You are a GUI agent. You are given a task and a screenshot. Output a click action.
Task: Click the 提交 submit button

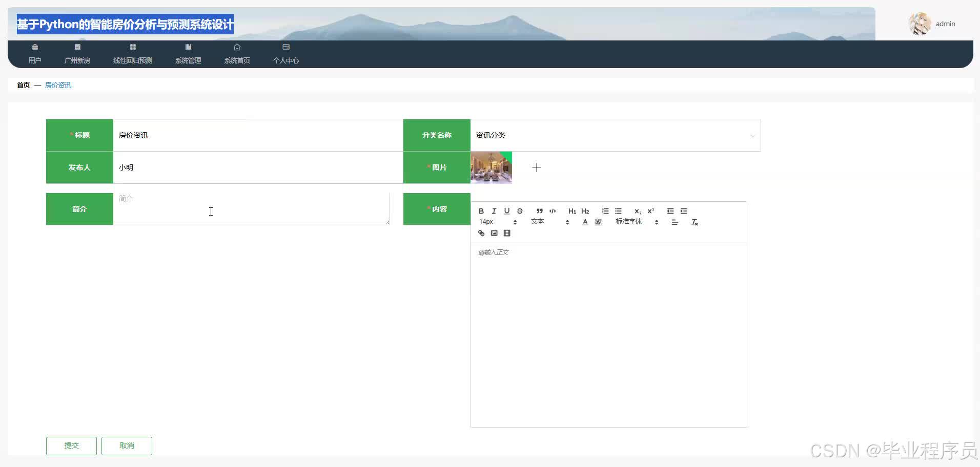click(x=71, y=445)
